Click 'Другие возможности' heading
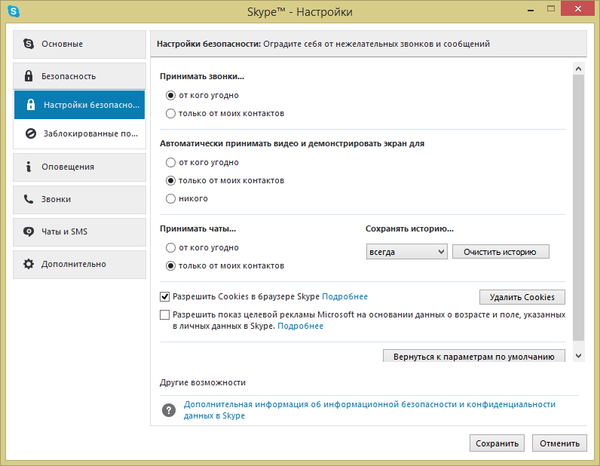Viewport: 600px width, 466px height. click(203, 382)
